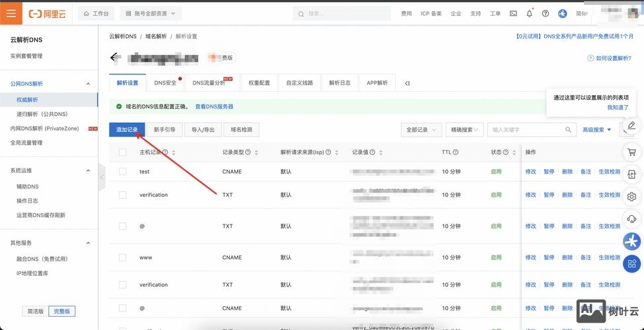Image resolution: width=644 pixels, height=330 pixels.
Task: Click help icon next to TTL
Action: coord(456,152)
